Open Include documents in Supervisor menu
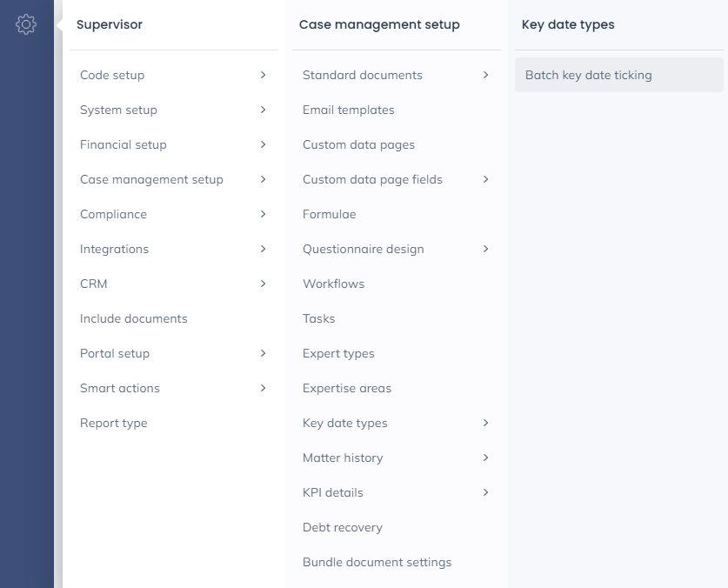728x588 pixels. coord(133,318)
